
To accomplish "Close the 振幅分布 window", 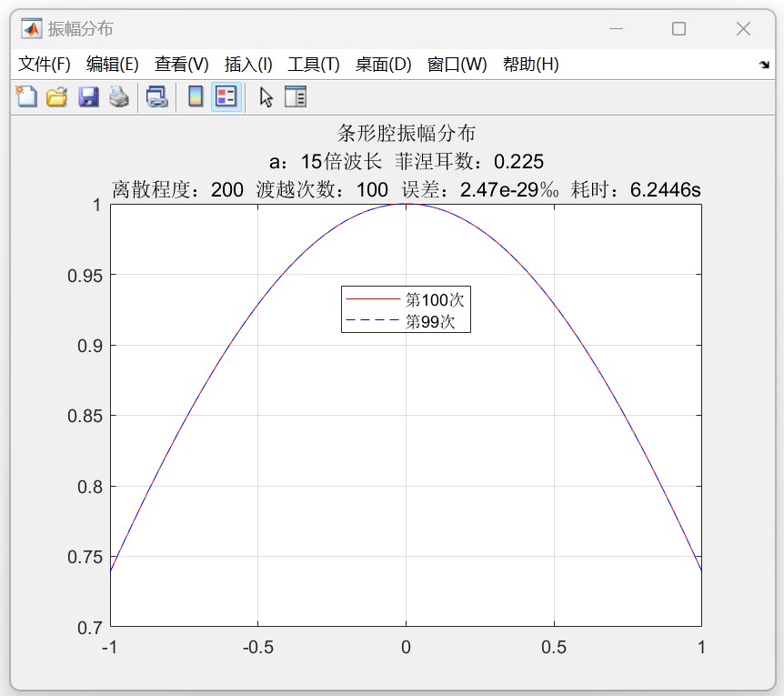I will [x=743, y=28].
